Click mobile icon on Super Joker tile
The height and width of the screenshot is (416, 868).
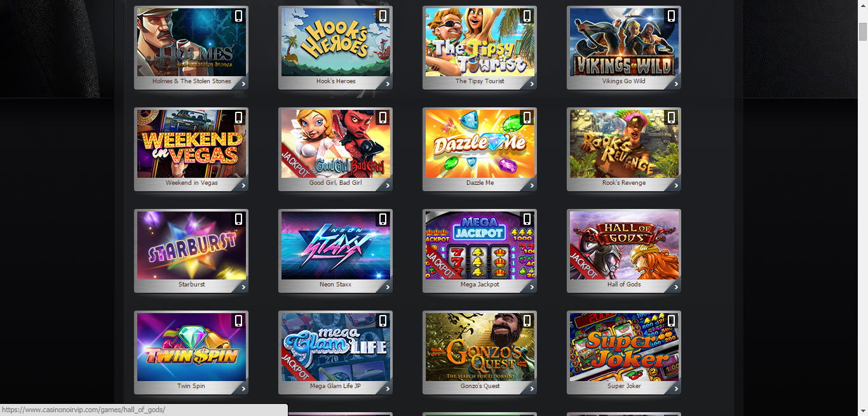tap(672, 321)
